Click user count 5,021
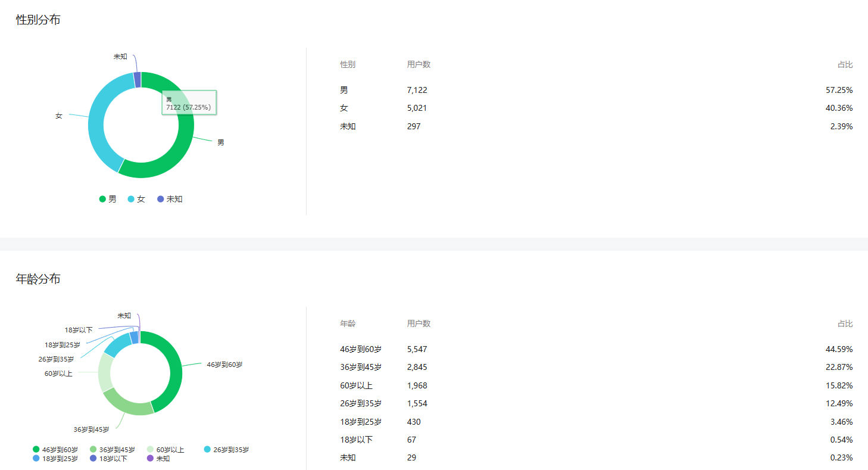Image resolution: width=868 pixels, height=470 pixels. coord(417,108)
